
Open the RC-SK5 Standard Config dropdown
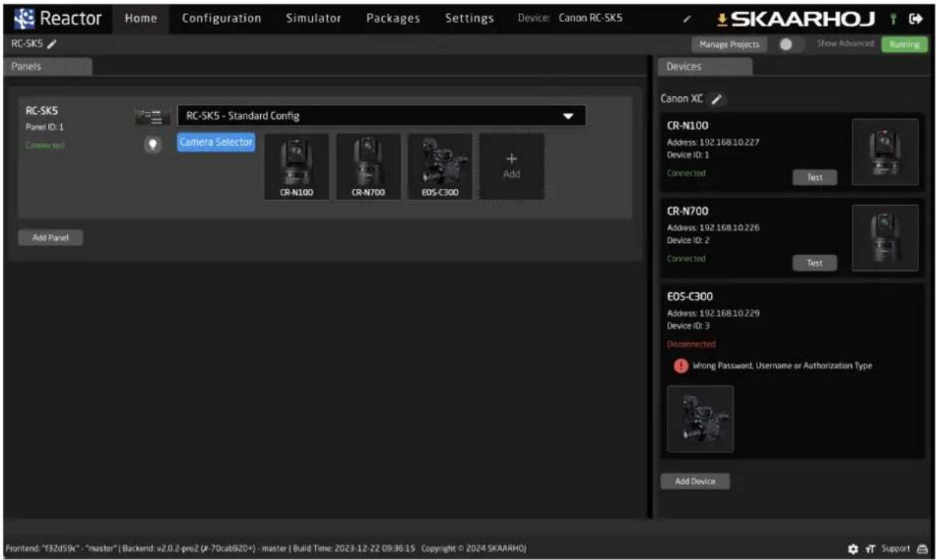click(381, 116)
